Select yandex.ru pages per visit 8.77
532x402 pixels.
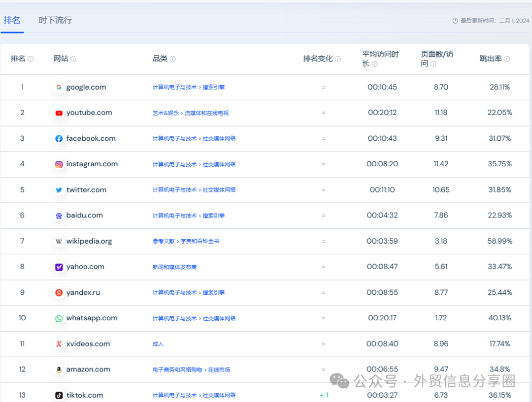pyautogui.click(x=441, y=292)
